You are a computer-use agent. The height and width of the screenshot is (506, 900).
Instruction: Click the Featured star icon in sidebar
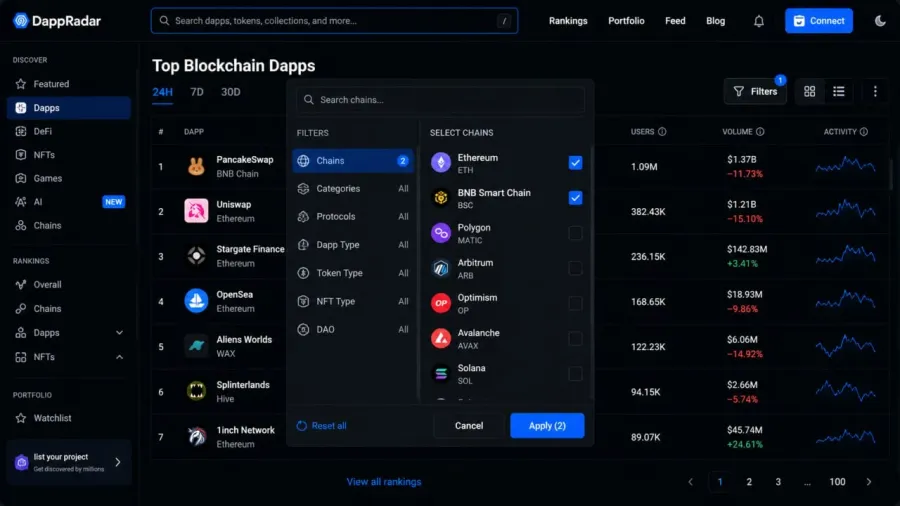pyautogui.click(x=21, y=84)
